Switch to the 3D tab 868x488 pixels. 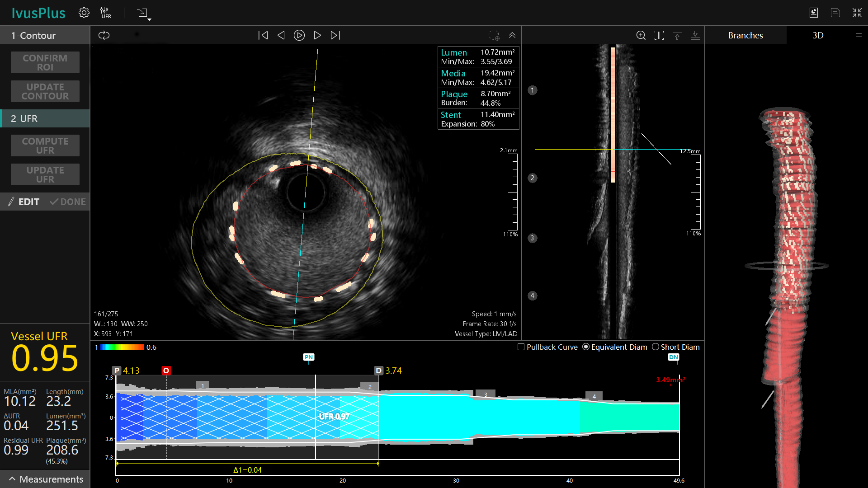click(818, 35)
